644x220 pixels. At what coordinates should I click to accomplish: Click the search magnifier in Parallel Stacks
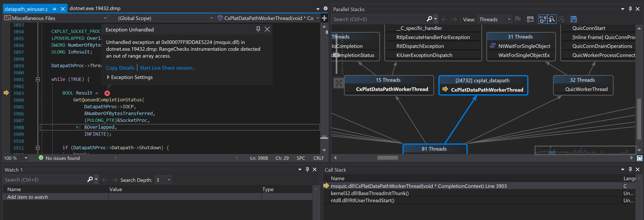(x=429, y=19)
